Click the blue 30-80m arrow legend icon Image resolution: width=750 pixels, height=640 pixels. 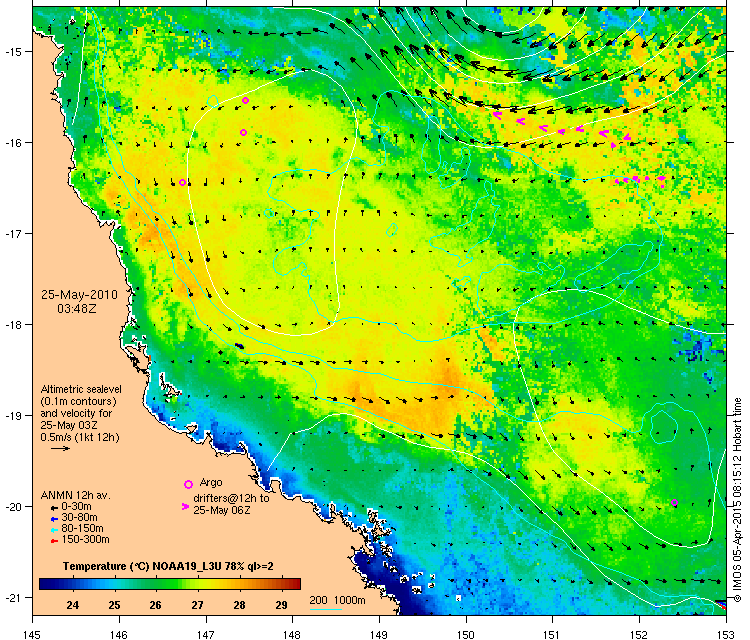point(55,519)
